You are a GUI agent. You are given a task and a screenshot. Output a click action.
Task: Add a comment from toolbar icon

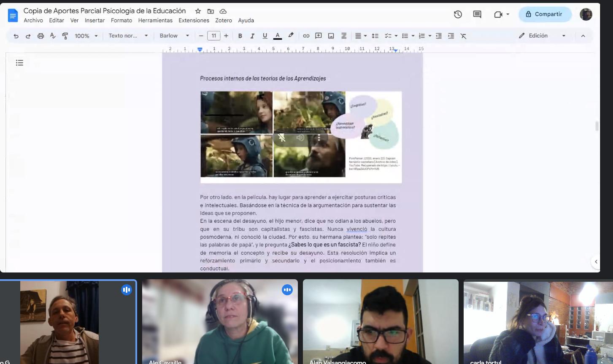click(x=319, y=36)
